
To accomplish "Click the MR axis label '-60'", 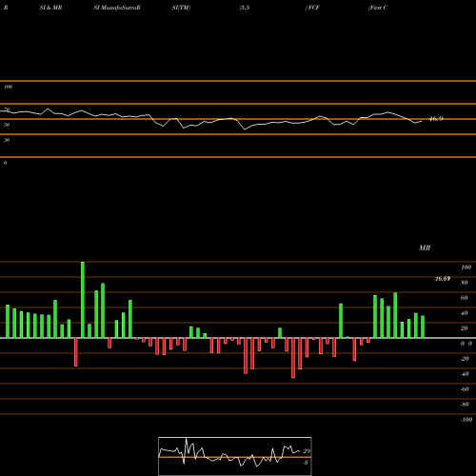I will 465,389.
